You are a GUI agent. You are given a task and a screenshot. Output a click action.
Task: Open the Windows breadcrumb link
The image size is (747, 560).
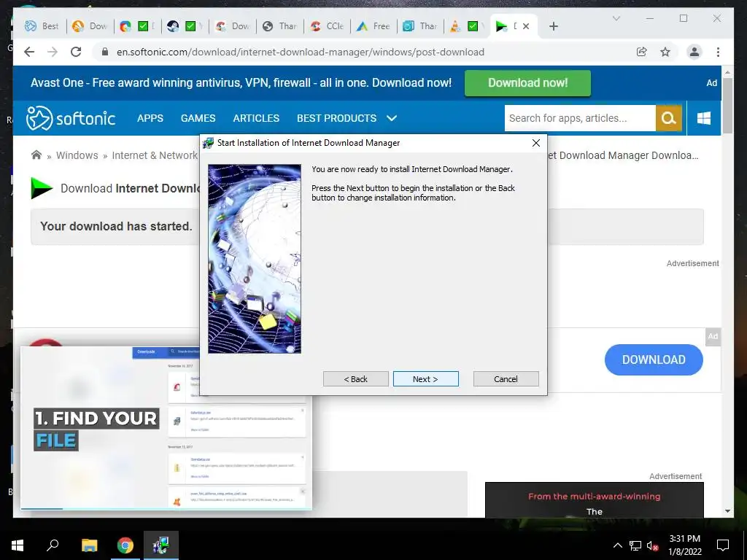pyautogui.click(x=77, y=155)
